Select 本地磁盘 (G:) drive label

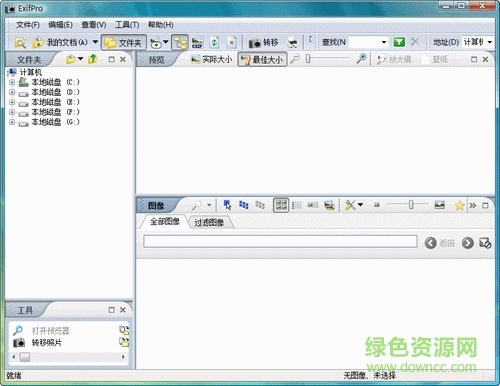coord(55,122)
